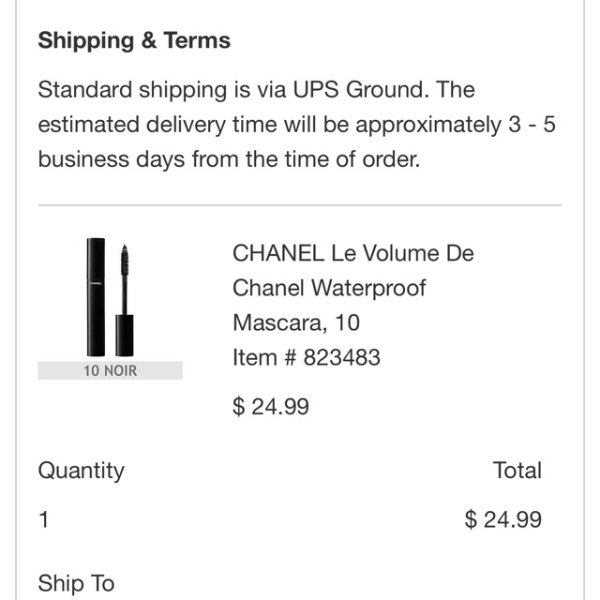This screenshot has height=600, width=600.
Task: Select Item # 823483 text
Action: tap(307, 357)
